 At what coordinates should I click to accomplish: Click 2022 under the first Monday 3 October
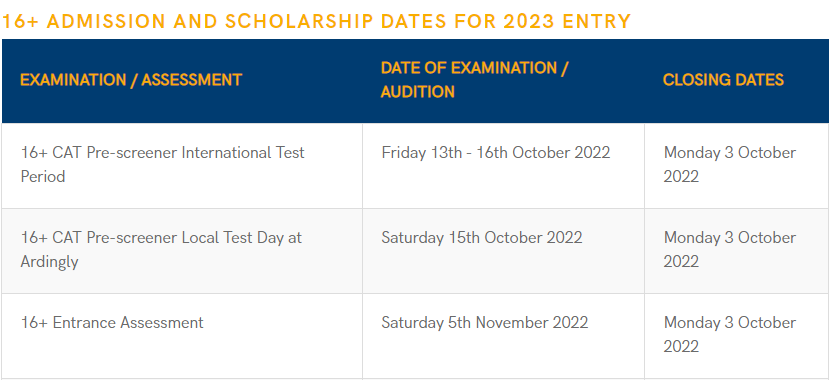point(681,176)
